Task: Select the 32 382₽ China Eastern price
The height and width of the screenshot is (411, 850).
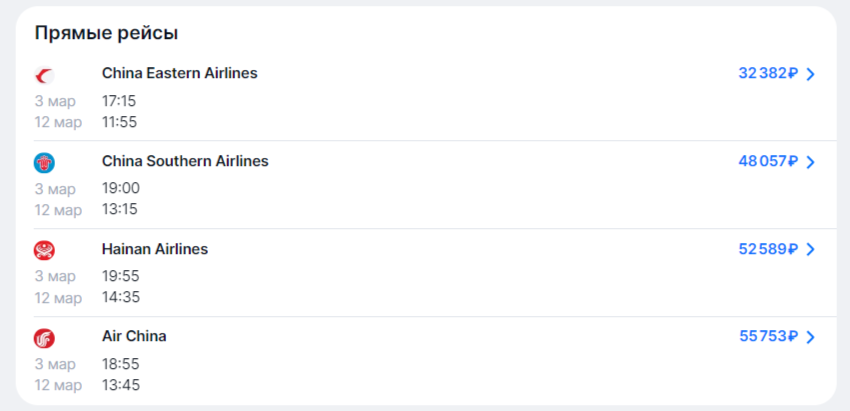Action: (x=769, y=73)
